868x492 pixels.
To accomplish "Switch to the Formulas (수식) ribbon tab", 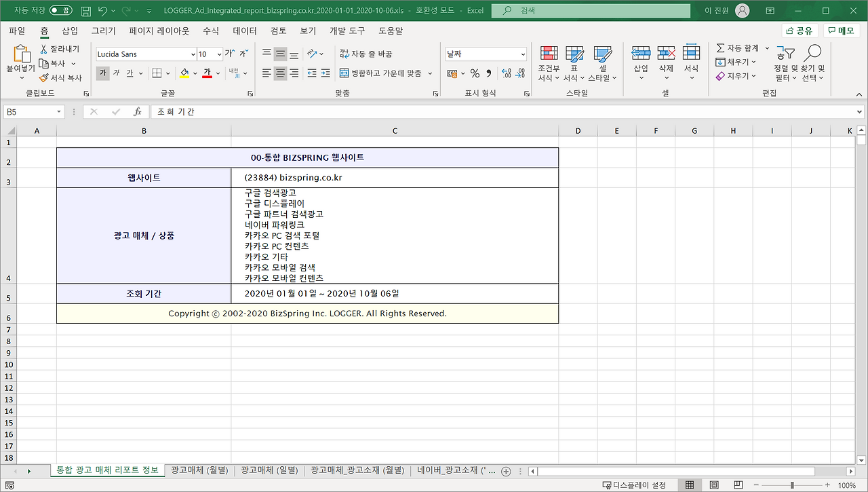I will coord(211,31).
